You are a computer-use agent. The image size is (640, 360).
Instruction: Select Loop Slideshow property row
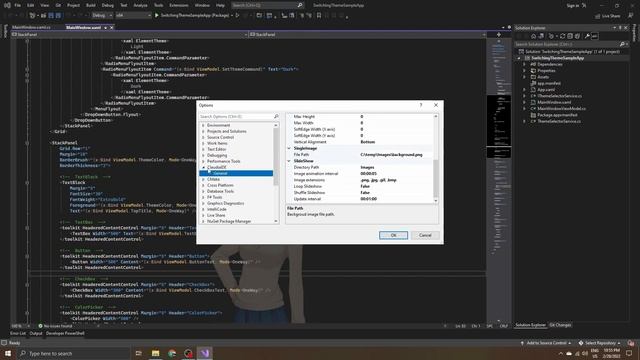pyautogui.click(x=360, y=186)
